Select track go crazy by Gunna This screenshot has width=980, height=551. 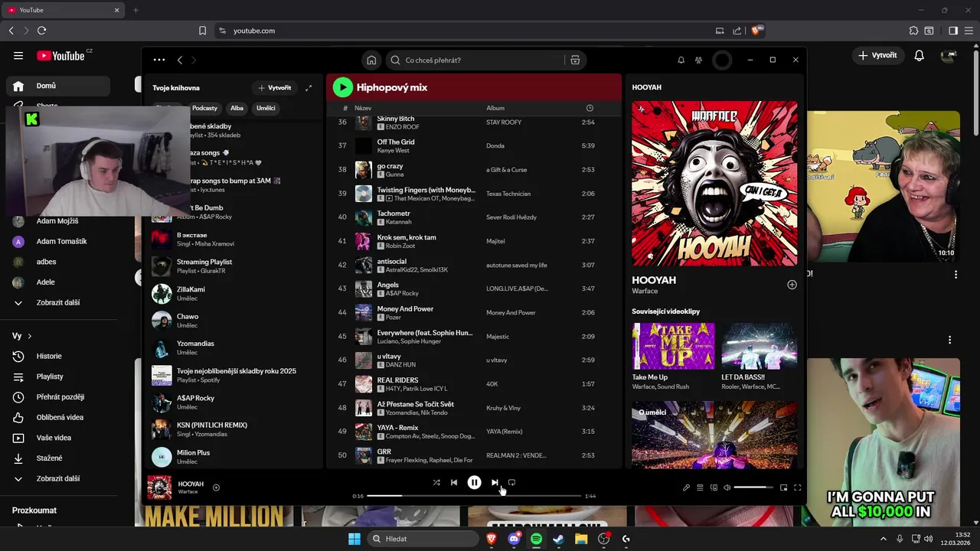(474, 170)
